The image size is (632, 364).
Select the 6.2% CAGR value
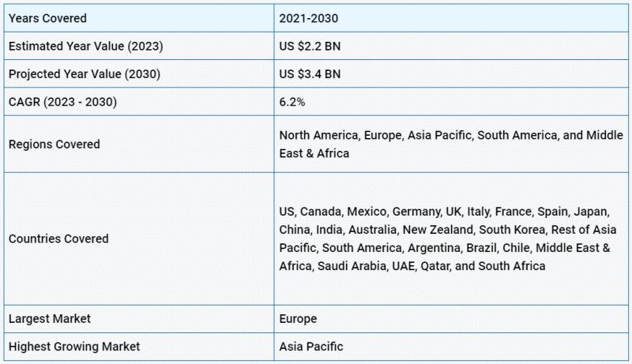point(292,102)
